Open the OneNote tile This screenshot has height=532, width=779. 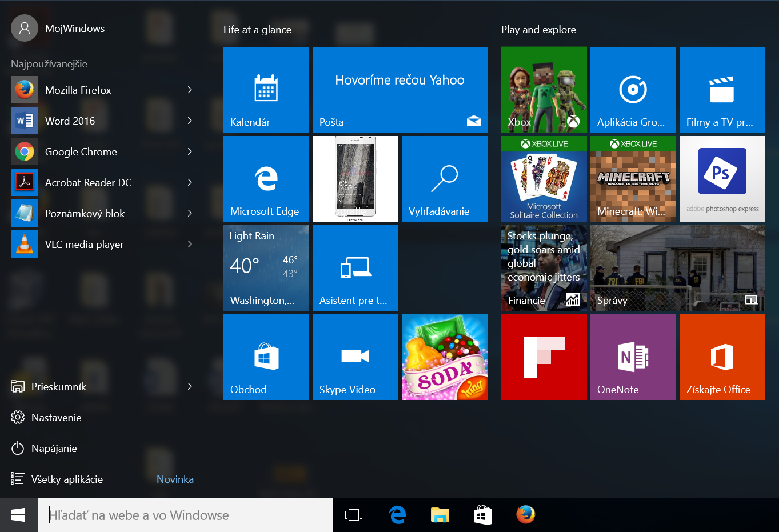click(633, 357)
